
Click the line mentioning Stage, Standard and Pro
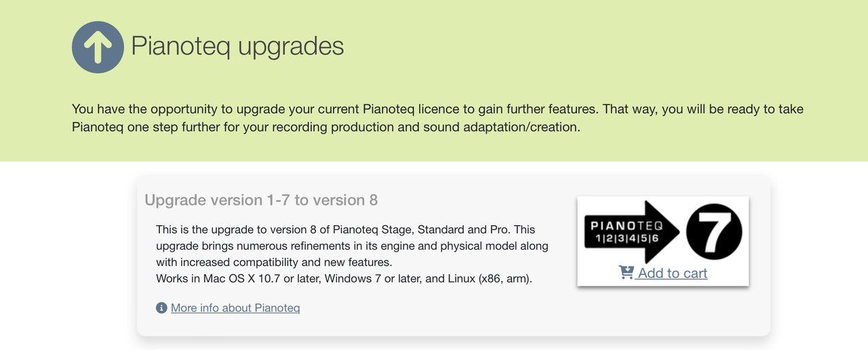click(x=346, y=229)
